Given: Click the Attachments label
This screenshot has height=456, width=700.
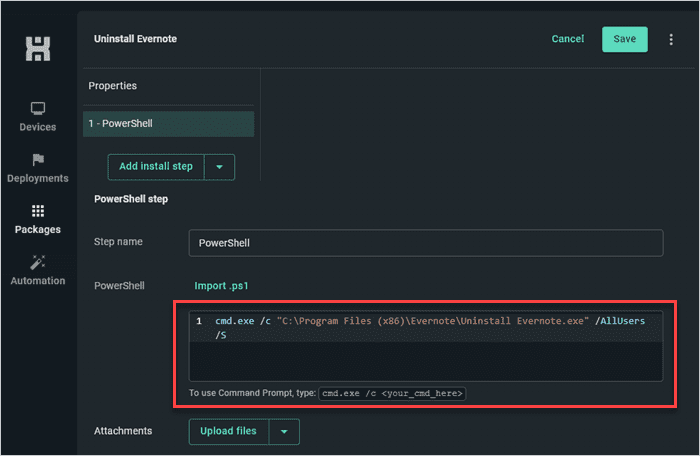Looking at the screenshot, I should [x=123, y=431].
